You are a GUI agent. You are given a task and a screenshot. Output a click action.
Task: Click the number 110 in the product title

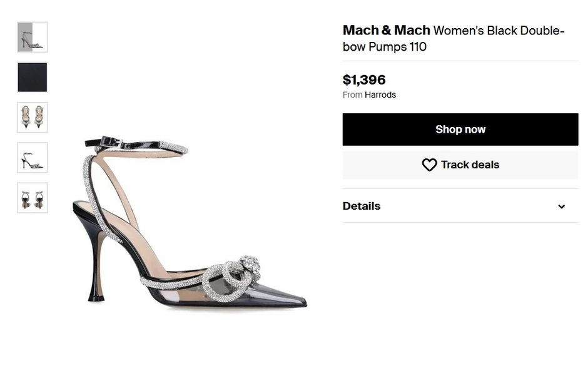[x=418, y=47]
